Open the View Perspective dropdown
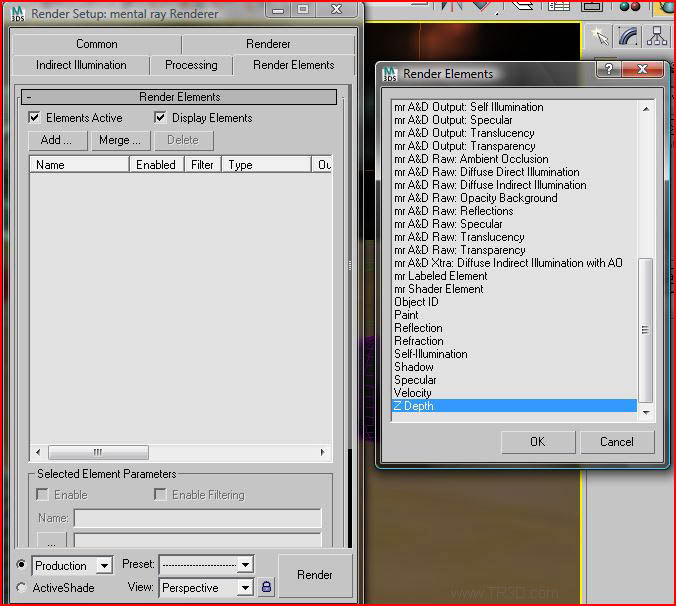676x606 pixels. tap(207, 587)
